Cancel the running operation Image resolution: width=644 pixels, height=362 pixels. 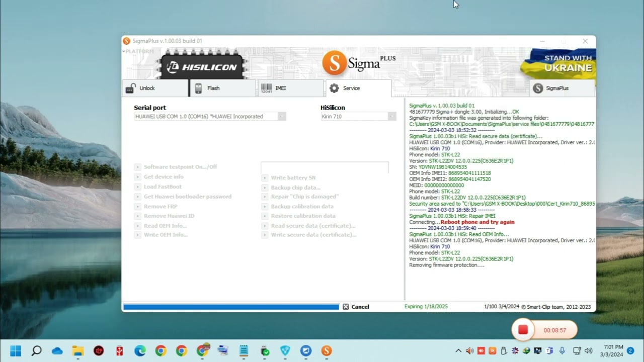tap(356, 307)
